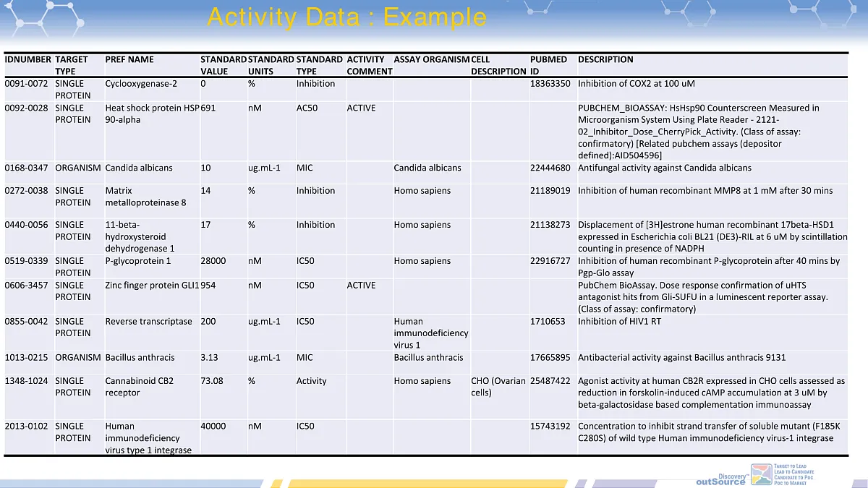The height and width of the screenshot is (488, 868).
Task: Click the IDNUMBER column header
Action: pos(27,59)
